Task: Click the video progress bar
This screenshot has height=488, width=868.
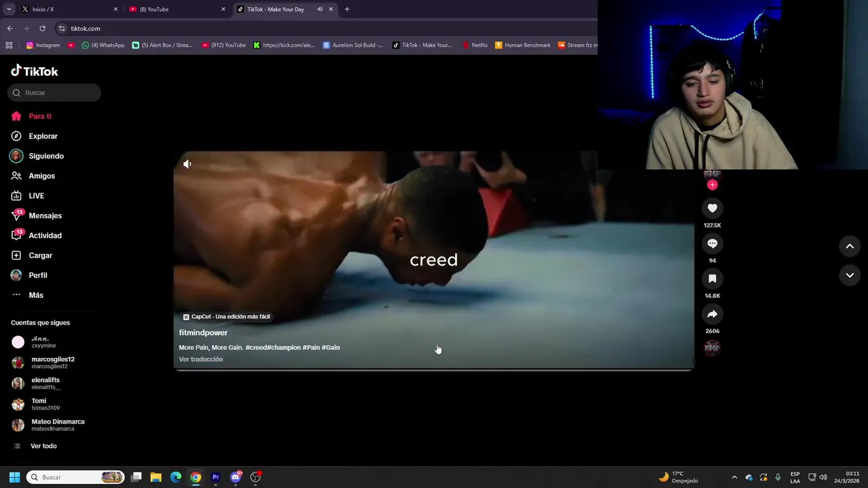Action: 434,369
